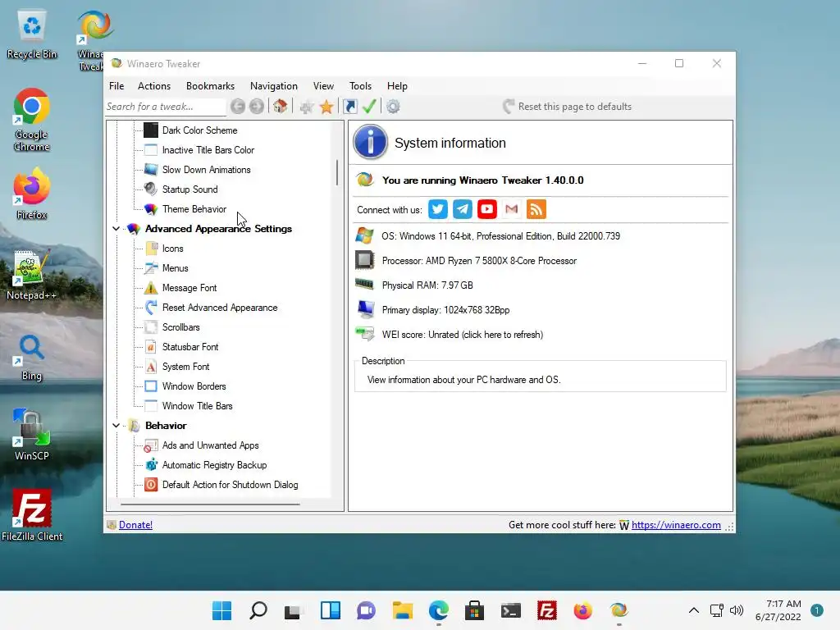Open Scrollbars tweak
The image size is (840, 630).
pyautogui.click(x=180, y=327)
